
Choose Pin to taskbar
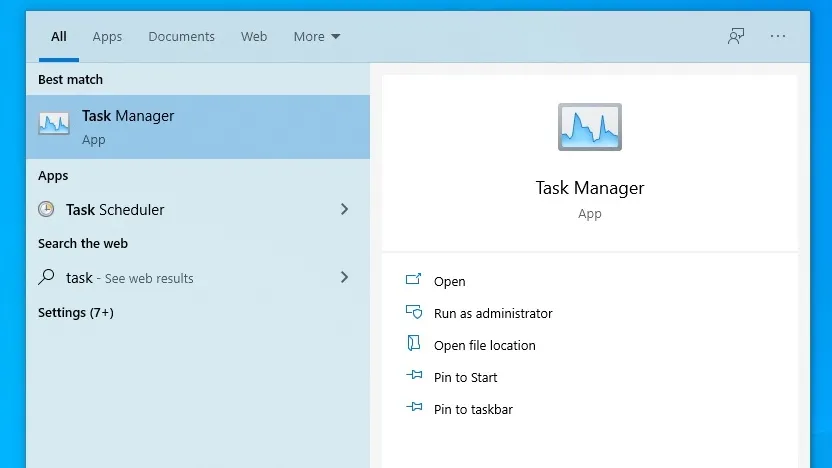pos(473,410)
